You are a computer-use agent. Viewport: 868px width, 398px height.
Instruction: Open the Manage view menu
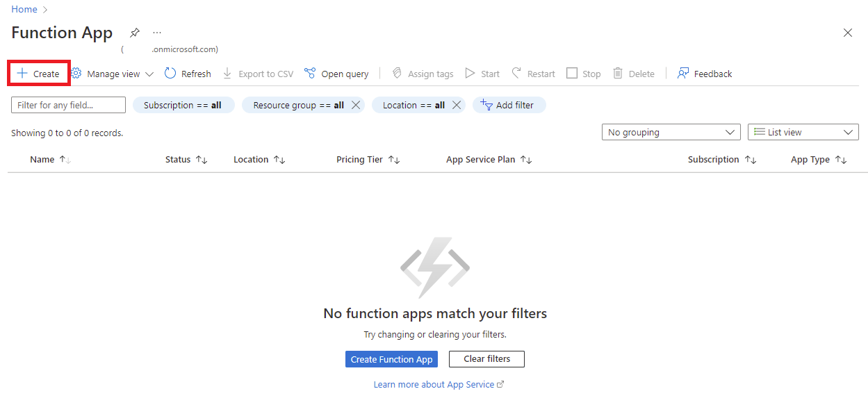(x=112, y=74)
